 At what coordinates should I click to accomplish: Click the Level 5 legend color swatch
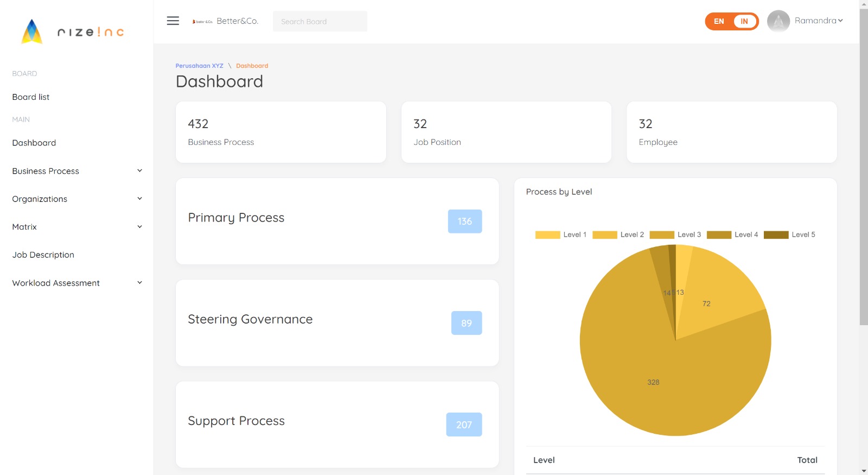[x=776, y=235]
